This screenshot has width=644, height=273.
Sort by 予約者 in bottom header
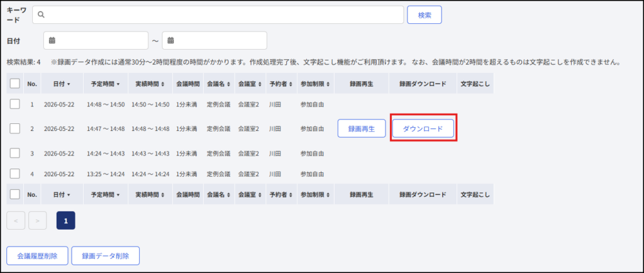[281, 194]
